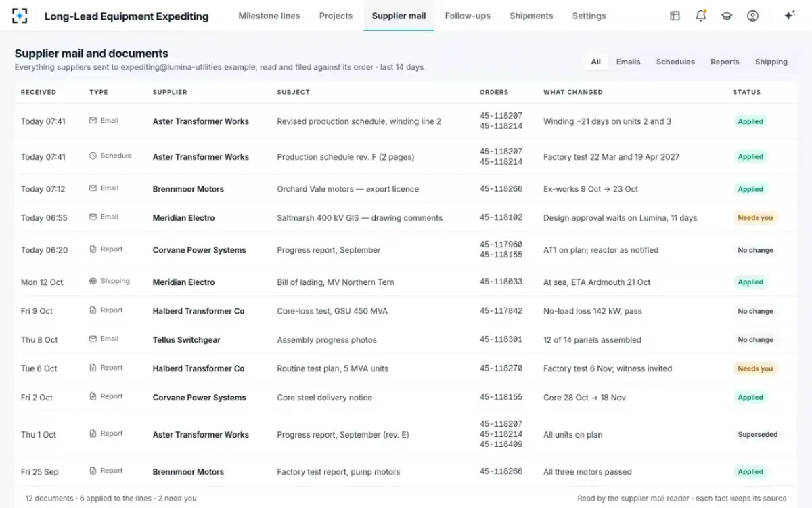This screenshot has height=508, width=812.
Task: Filter documents by Emails
Action: coord(628,62)
